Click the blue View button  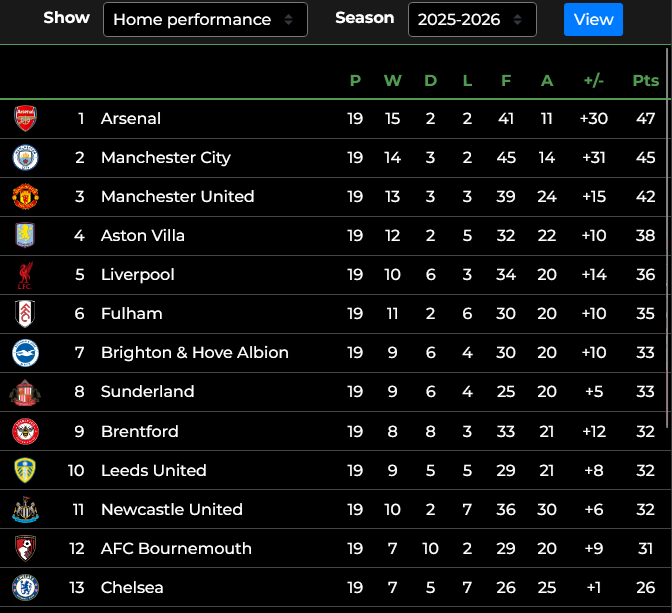tap(594, 20)
